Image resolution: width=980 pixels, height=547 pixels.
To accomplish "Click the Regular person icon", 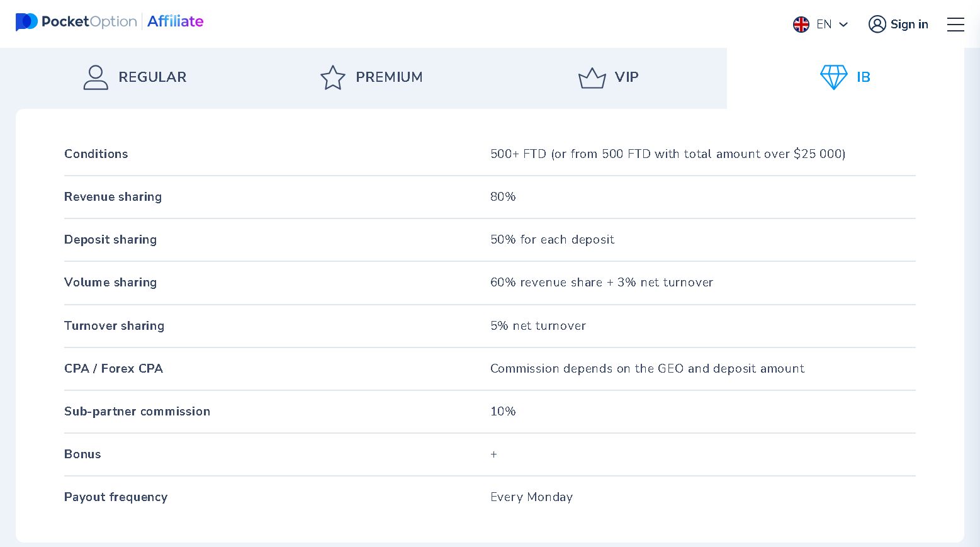I will click(x=96, y=77).
